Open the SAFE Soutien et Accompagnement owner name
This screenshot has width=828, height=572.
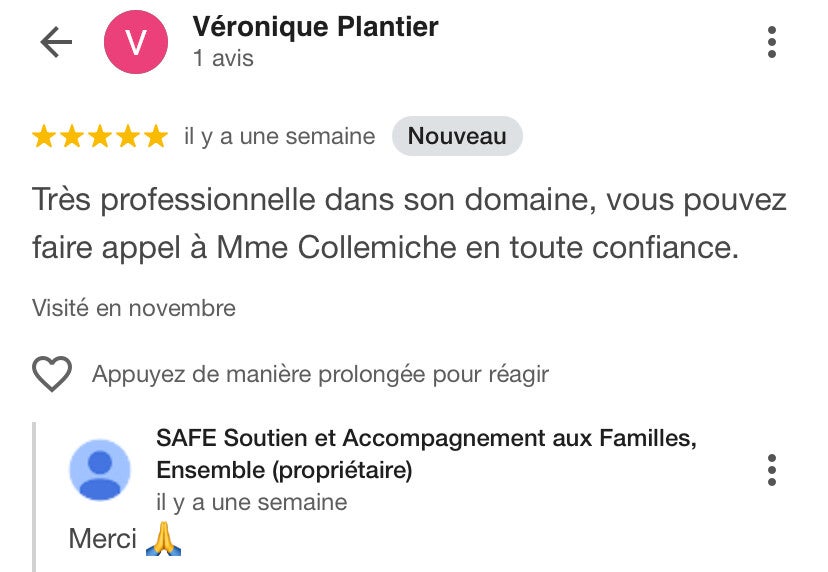click(426, 453)
